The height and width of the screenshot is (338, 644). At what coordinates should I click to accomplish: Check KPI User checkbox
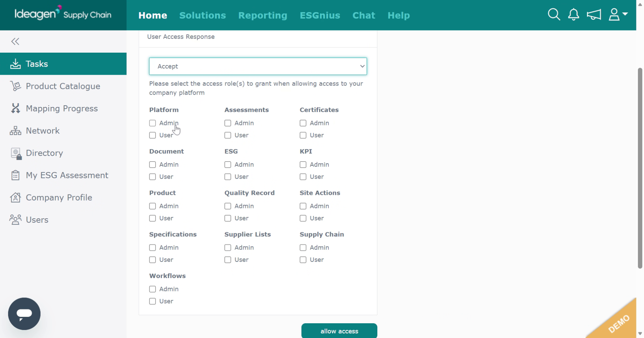click(303, 177)
